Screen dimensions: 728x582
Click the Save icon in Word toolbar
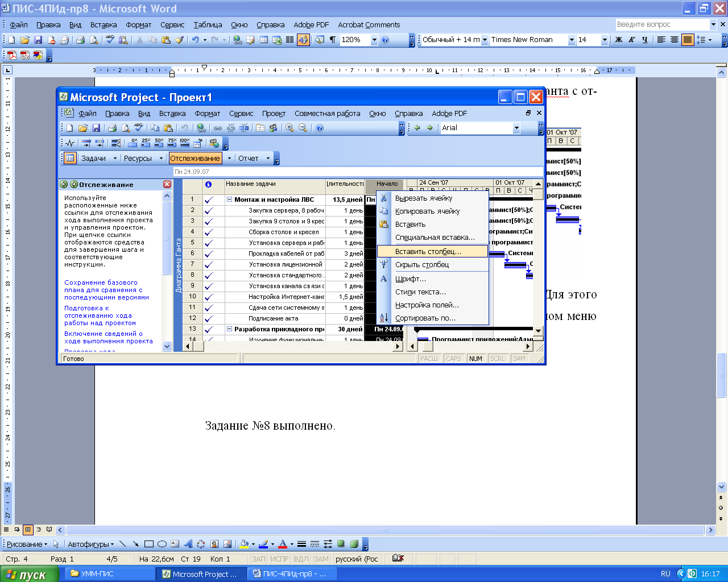[38, 40]
